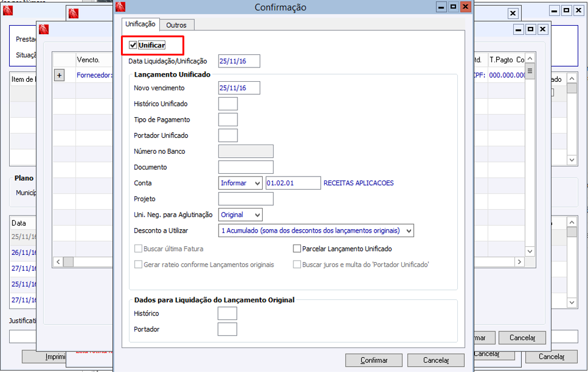
Task: Click grid vertical scrollbar down arrow
Action: coord(530,251)
